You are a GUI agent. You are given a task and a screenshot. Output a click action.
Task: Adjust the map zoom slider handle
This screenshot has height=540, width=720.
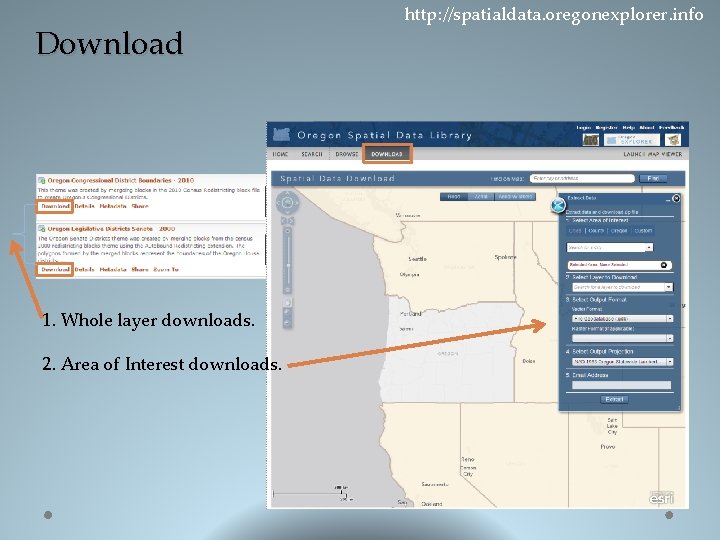tap(288, 265)
